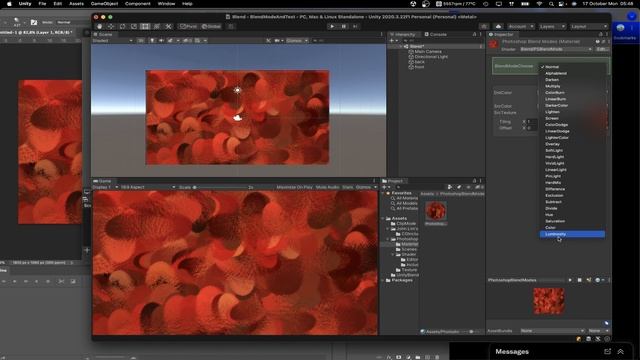The width and height of the screenshot is (640, 360).
Task: Toggle scene lighting in Scene view
Action: [x=152, y=40]
